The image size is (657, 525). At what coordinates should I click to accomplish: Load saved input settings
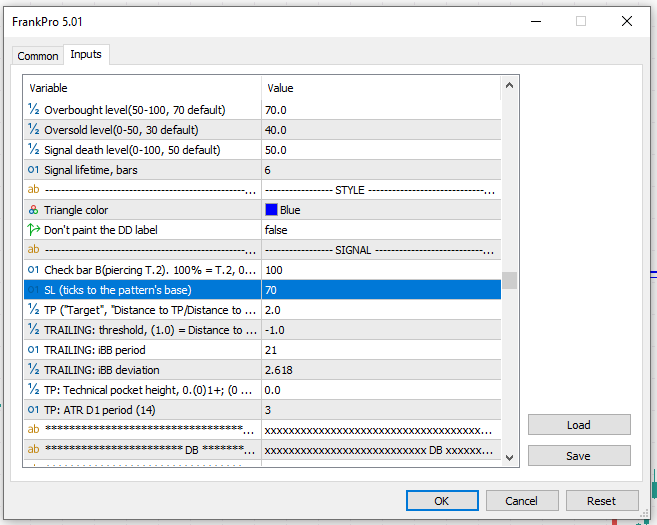click(x=579, y=425)
